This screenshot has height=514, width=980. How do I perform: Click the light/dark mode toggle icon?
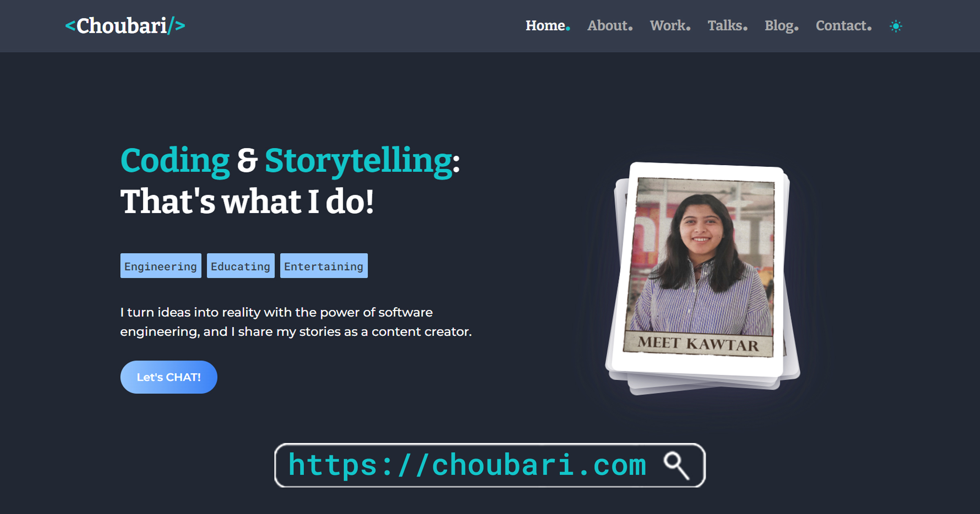tap(896, 26)
